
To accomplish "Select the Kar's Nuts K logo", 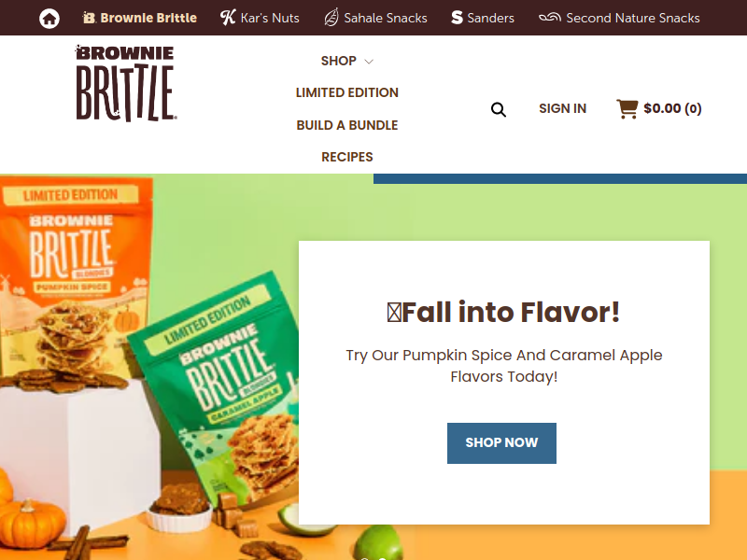I will (x=228, y=18).
